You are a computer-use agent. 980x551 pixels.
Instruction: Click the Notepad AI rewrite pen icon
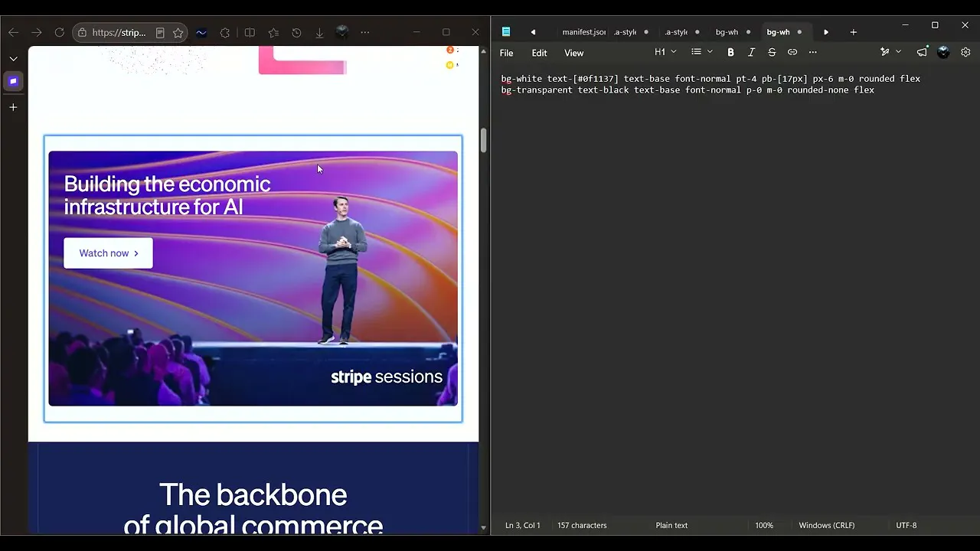[885, 52]
